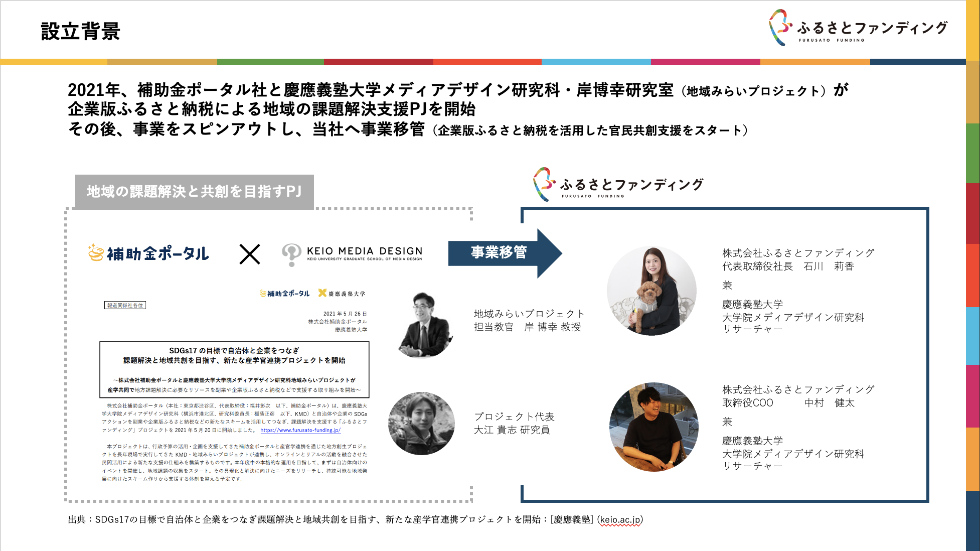Open the furusato-funding.jp link in press release
The width and height of the screenshot is (980, 551).
(x=300, y=430)
